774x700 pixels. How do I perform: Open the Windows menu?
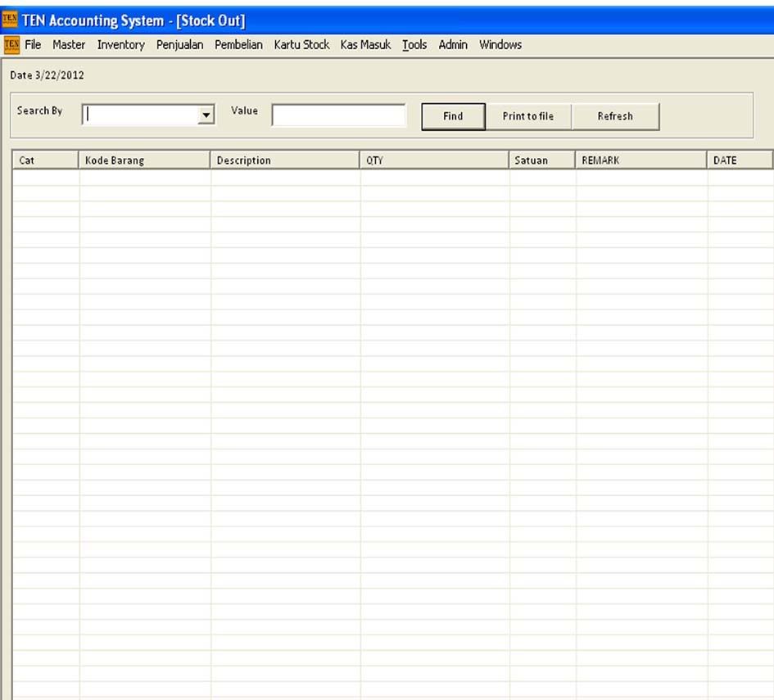point(500,45)
